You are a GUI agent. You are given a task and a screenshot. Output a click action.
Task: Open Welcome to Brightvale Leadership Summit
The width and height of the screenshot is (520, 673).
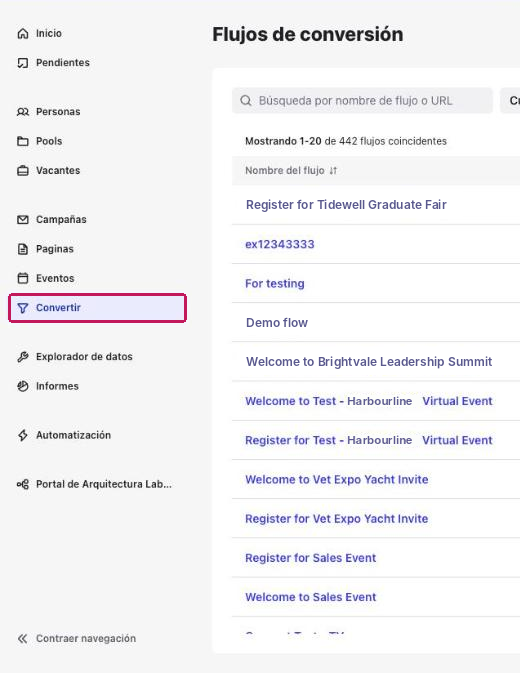(x=369, y=362)
